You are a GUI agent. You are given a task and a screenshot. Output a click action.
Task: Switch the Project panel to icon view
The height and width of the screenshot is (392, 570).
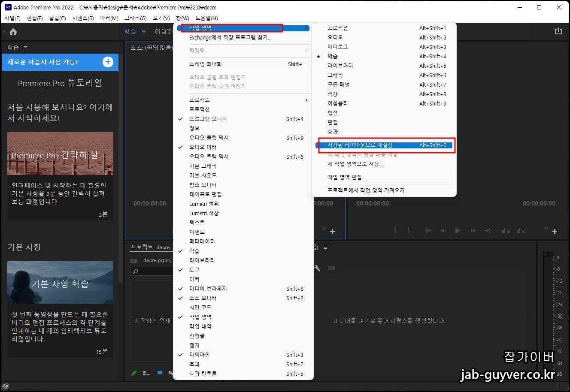coord(160,373)
